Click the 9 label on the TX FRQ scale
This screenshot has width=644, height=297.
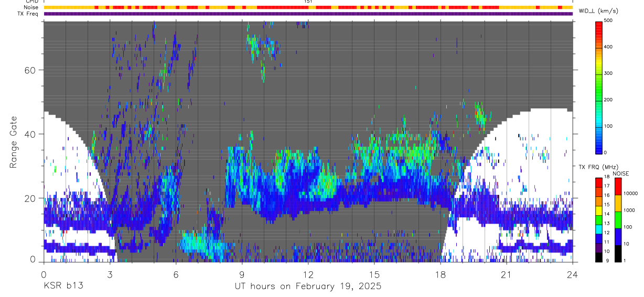[608, 260]
